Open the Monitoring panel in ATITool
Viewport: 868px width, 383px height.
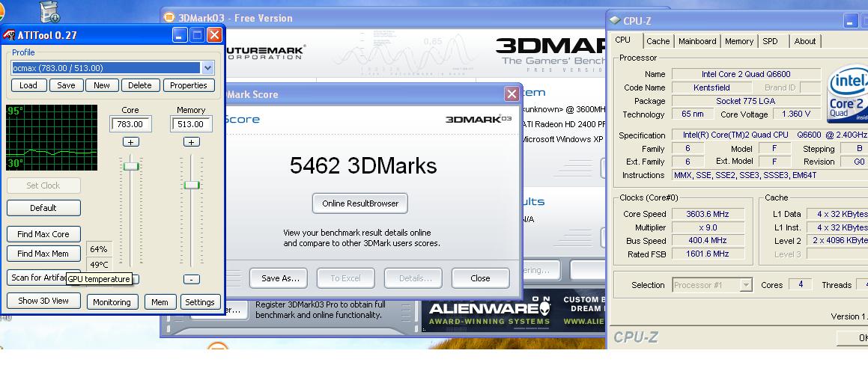tap(112, 301)
